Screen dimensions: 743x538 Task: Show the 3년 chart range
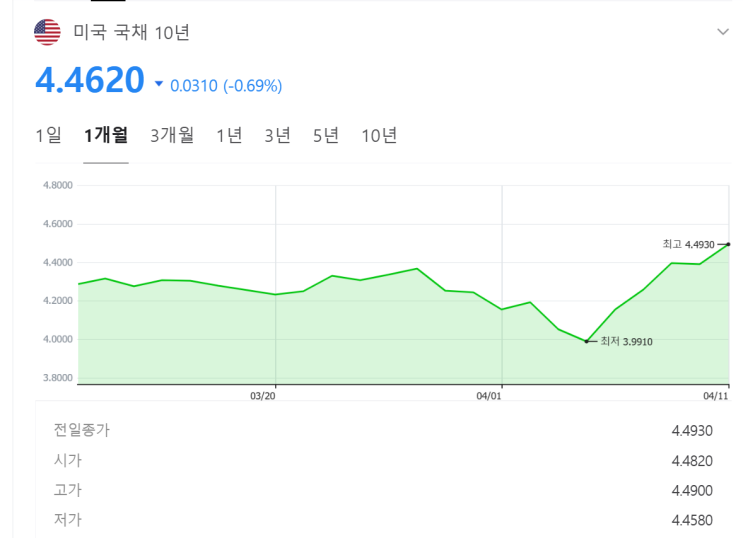pos(277,135)
